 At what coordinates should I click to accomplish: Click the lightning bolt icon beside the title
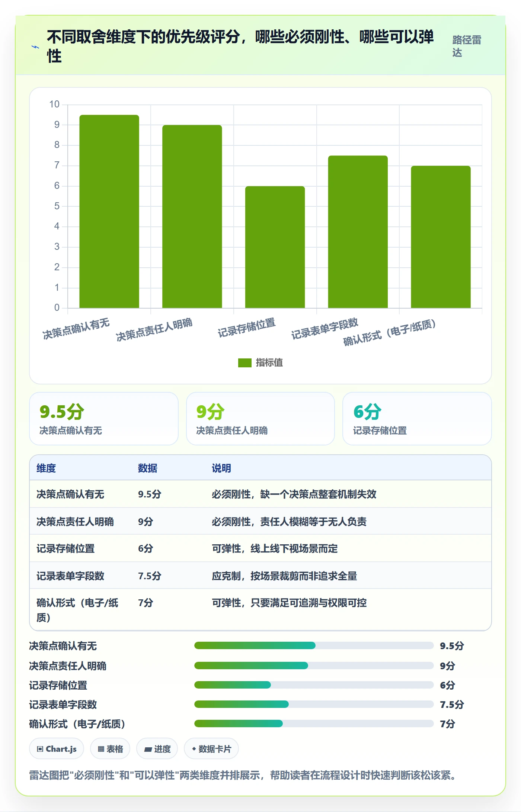[35, 47]
